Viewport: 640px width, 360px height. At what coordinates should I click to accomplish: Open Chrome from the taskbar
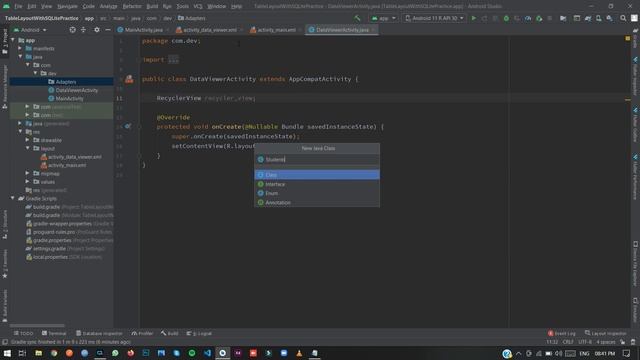(x=54, y=353)
